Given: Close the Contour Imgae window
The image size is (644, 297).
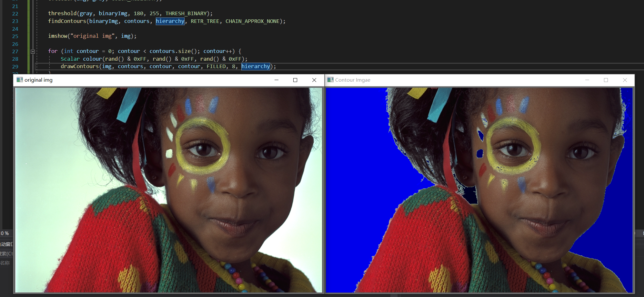Looking at the screenshot, I should 625,80.
